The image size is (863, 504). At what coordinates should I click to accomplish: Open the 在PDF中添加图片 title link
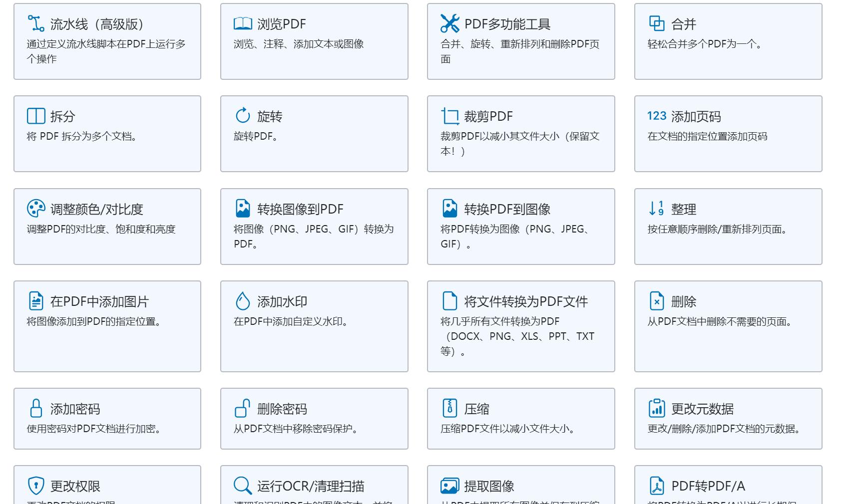coord(99,301)
